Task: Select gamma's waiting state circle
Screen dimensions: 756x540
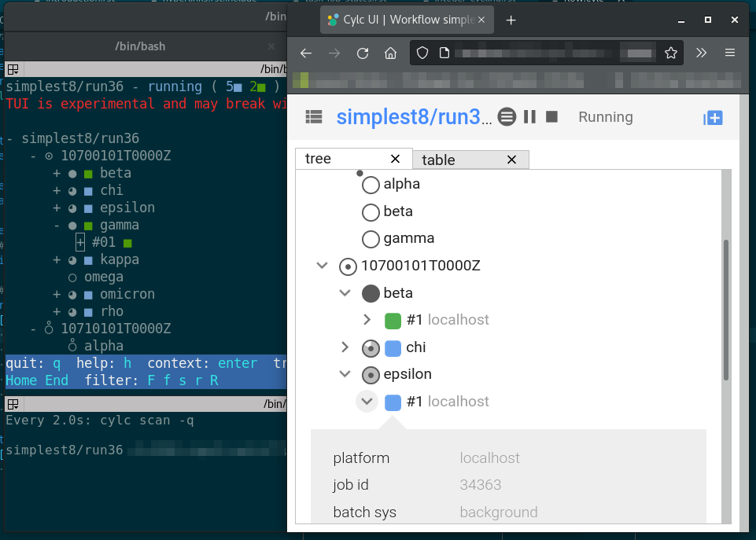Action: (371, 238)
